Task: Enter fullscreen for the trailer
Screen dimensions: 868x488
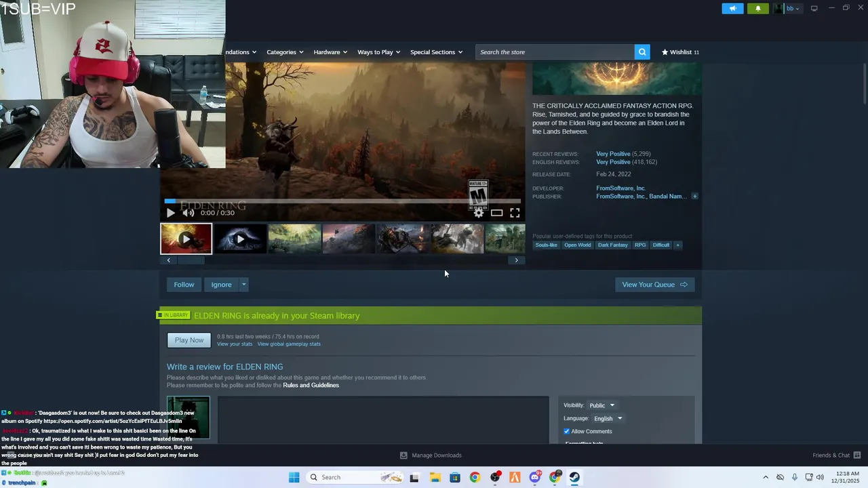Action: [x=515, y=213]
